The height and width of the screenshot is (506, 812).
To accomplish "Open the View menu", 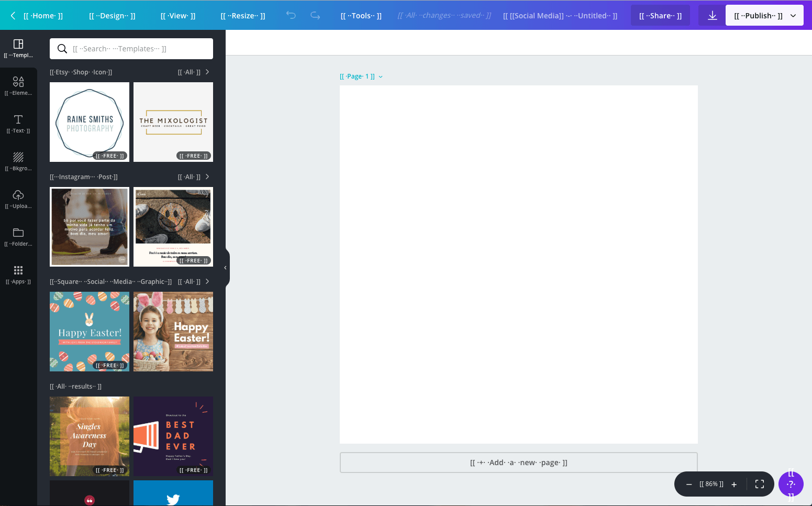I will click(178, 15).
